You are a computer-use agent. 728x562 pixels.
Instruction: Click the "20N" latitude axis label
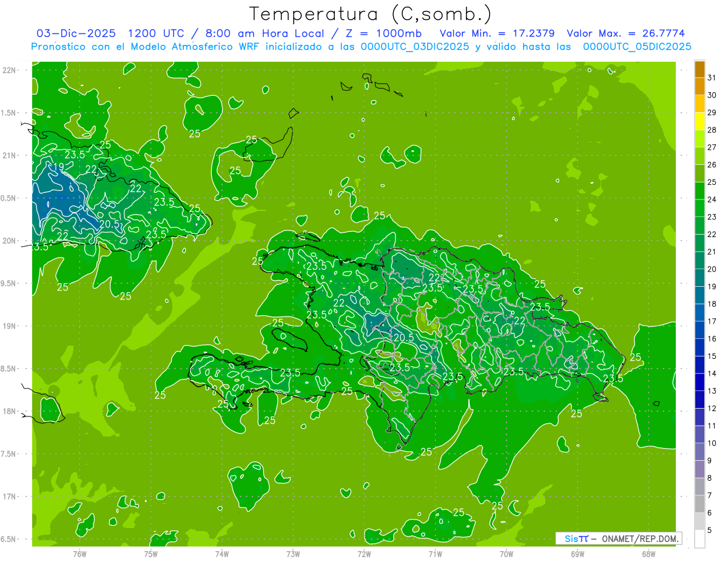10,241
